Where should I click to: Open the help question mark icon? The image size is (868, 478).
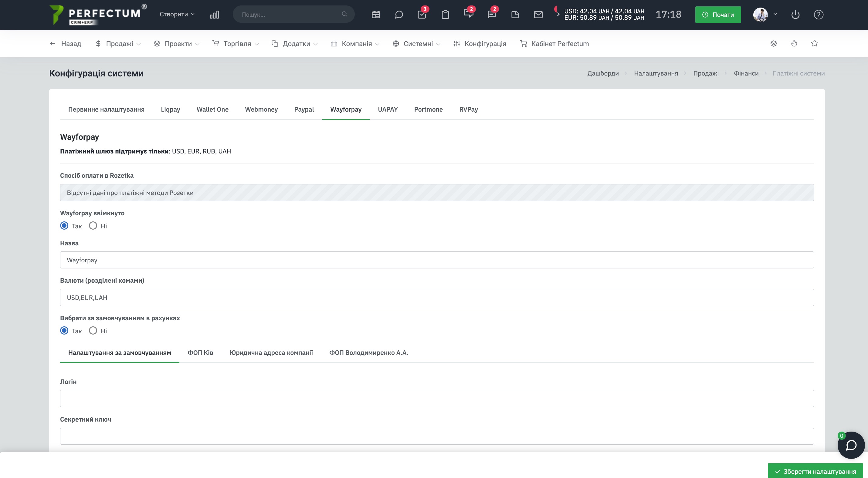coord(819,15)
